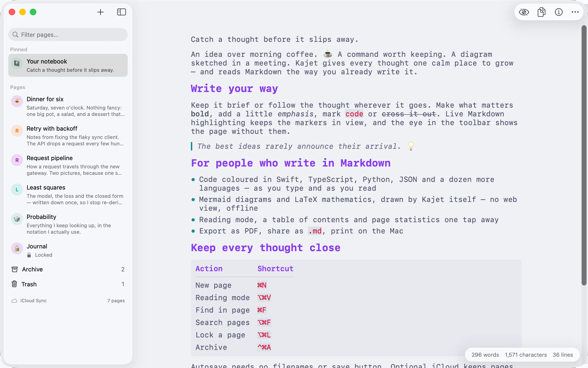Click the 36 lines statistic
The height and width of the screenshot is (368, 588).
pyautogui.click(x=563, y=355)
